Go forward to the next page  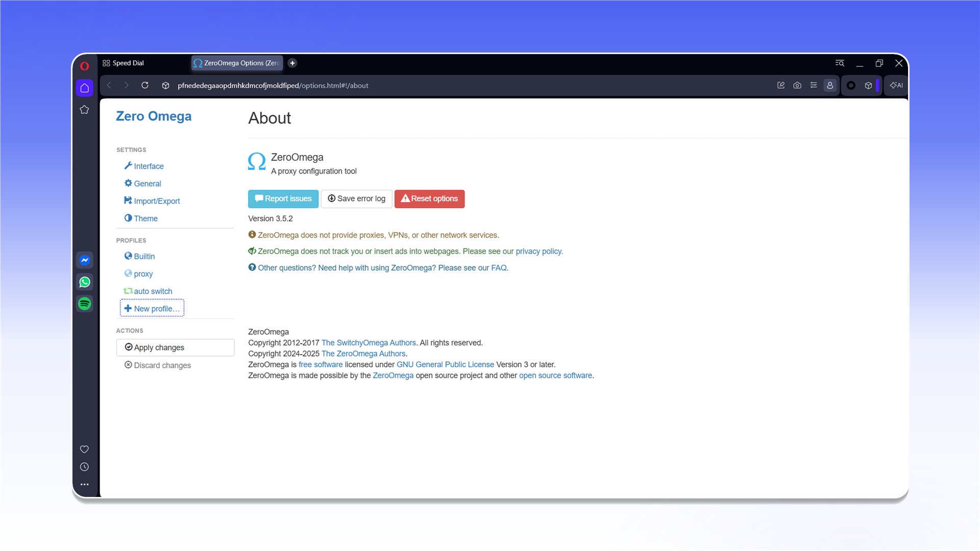tap(127, 85)
